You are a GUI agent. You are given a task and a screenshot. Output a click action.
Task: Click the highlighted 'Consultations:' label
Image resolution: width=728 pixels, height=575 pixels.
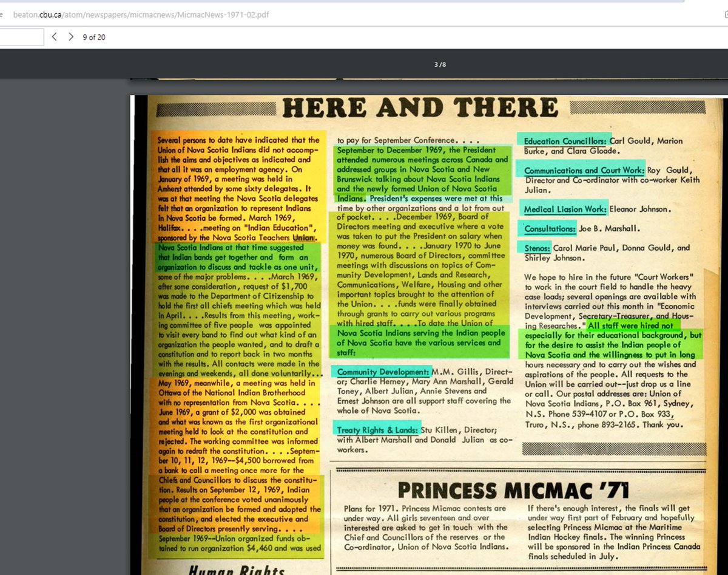pos(550,229)
